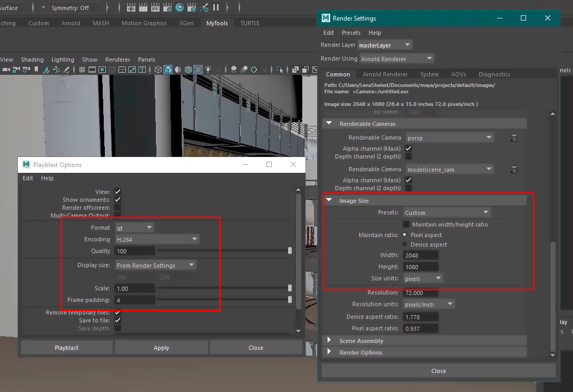Toggle the viewport grid icon

82,70
